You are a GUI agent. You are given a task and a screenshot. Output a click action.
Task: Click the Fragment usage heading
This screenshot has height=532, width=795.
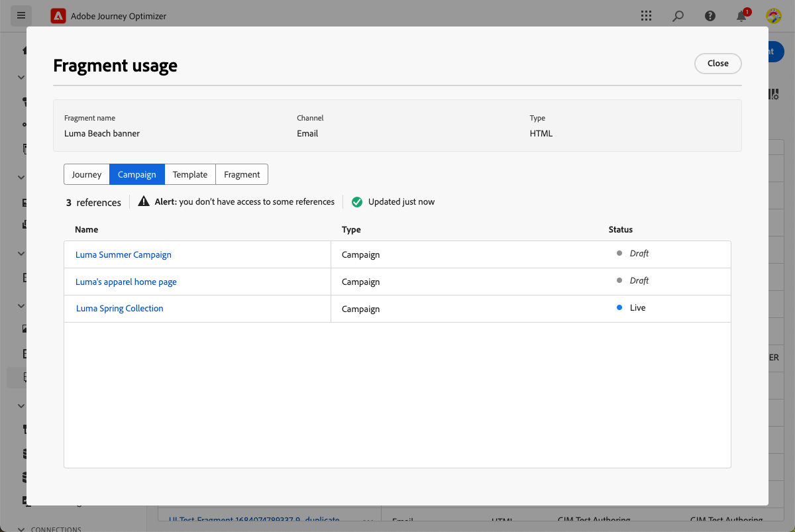tap(115, 65)
